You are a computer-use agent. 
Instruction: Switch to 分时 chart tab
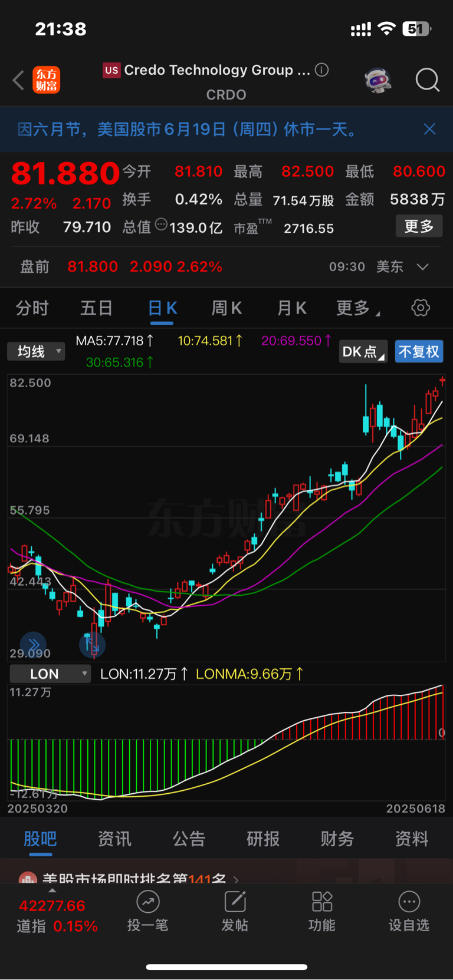tap(32, 308)
